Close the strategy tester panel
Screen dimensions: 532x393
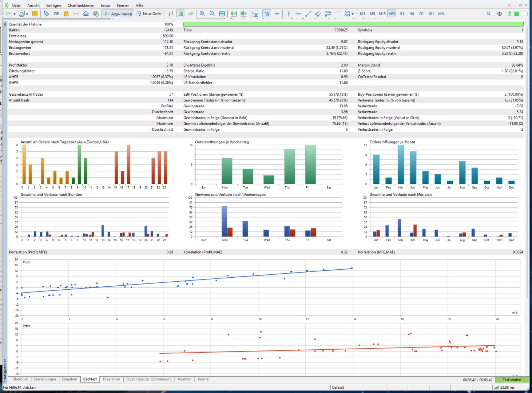[5, 24]
